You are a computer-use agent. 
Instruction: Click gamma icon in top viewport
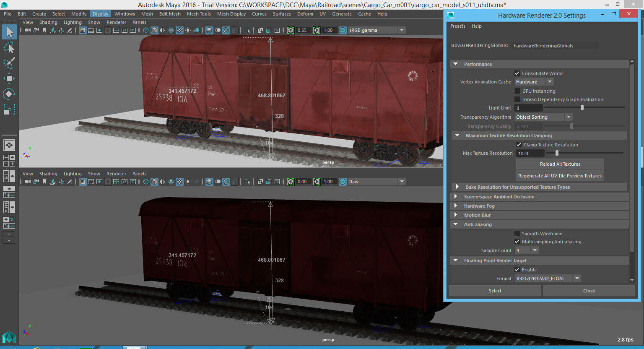317,30
